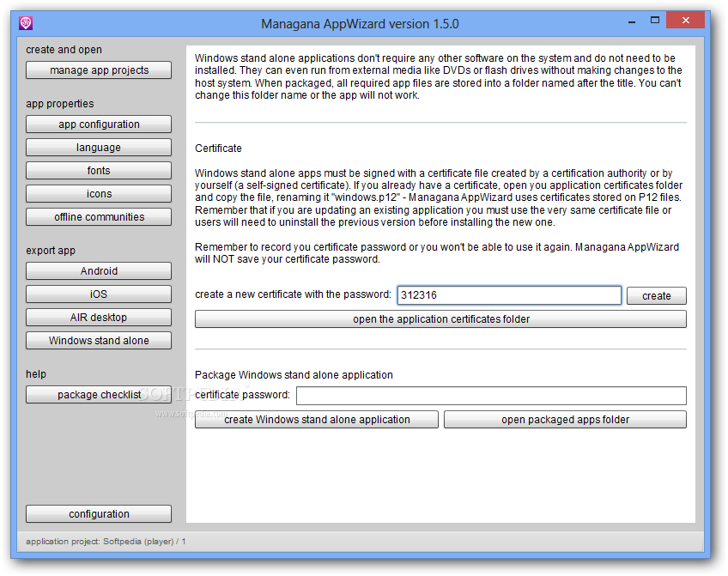Click the 'app properties' section label
This screenshot has width=728, height=576.
coord(60,104)
